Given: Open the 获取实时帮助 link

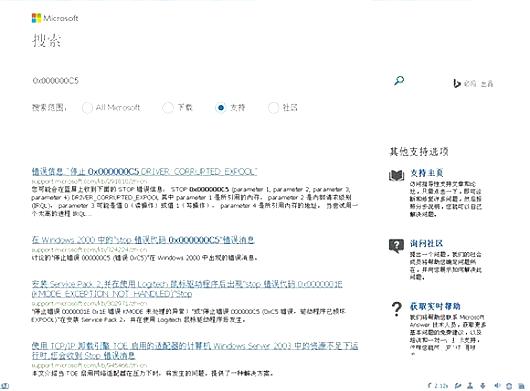Looking at the screenshot, I should coord(435,306).
